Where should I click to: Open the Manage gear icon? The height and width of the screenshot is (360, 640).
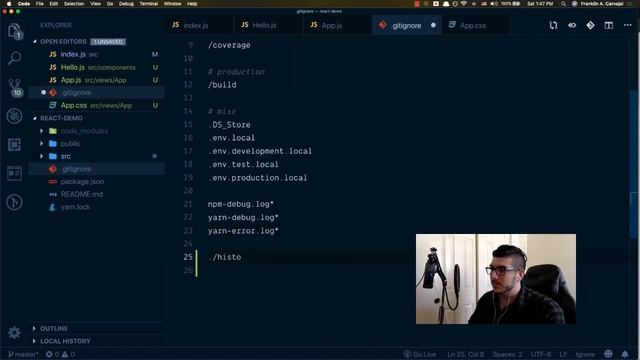(x=14, y=332)
